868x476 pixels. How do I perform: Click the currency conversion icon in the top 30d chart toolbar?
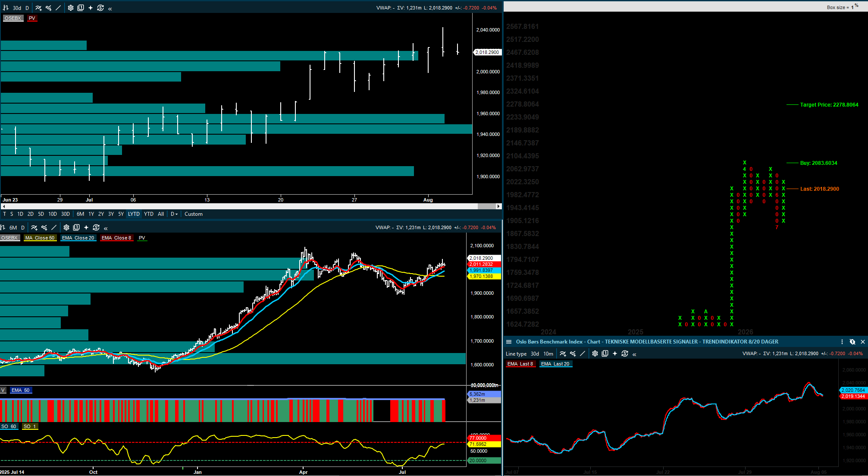(x=100, y=8)
